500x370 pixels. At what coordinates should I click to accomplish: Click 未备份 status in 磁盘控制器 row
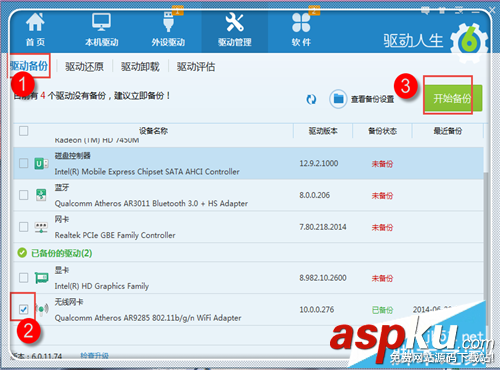pyautogui.click(x=382, y=164)
